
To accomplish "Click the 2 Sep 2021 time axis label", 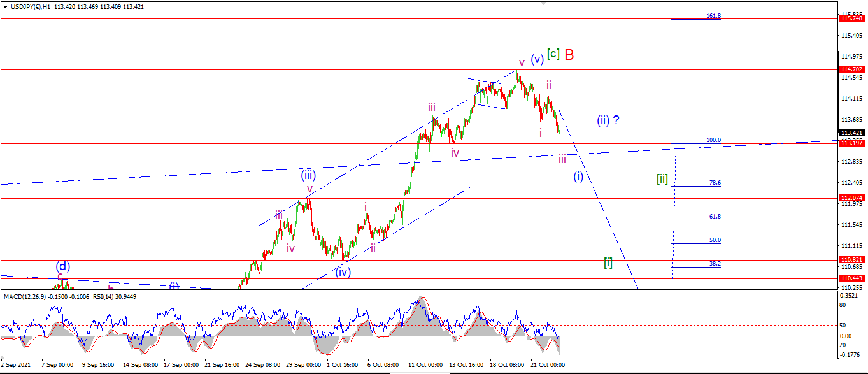I will (17, 365).
